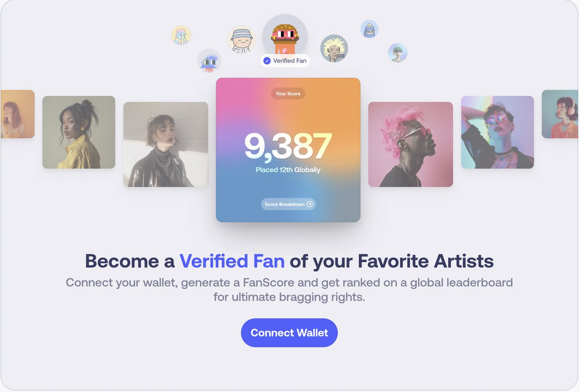The image size is (580, 392).
Task: Select the pink-haired man with sunglasses photo
Action: click(410, 144)
